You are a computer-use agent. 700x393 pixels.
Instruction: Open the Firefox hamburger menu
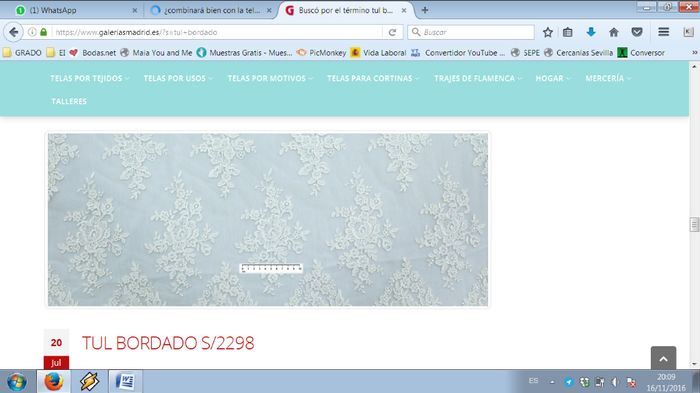(663, 32)
